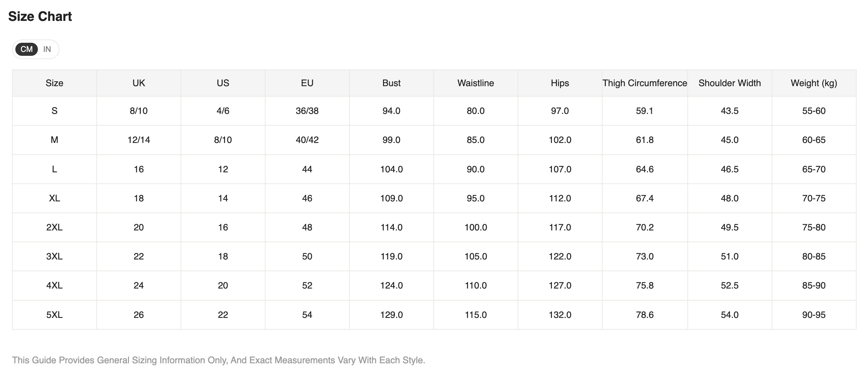Click the sizing guide disclaimer text

[x=219, y=360]
